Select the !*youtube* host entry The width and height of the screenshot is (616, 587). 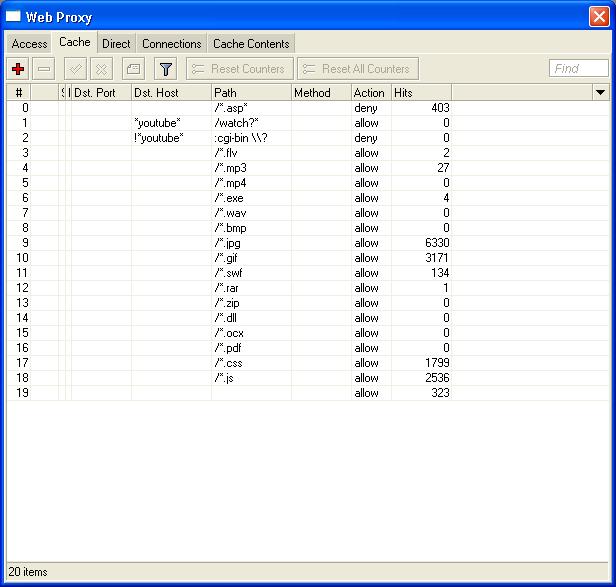coord(159,138)
